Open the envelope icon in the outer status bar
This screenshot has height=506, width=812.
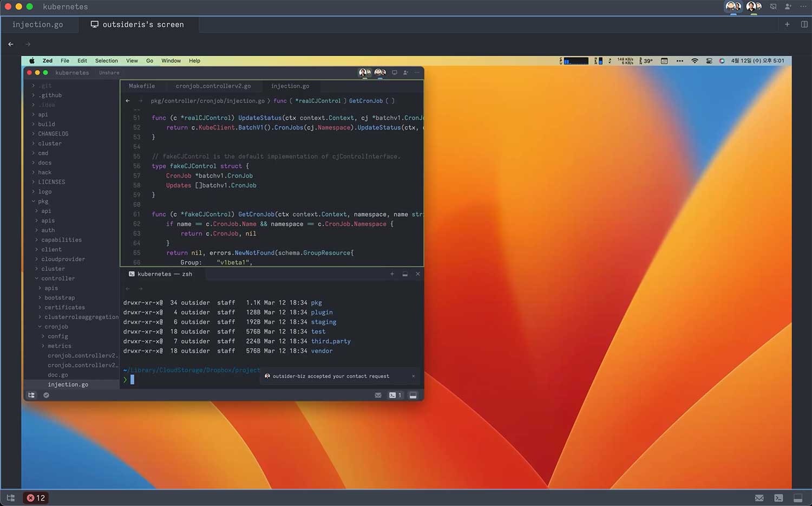point(759,498)
